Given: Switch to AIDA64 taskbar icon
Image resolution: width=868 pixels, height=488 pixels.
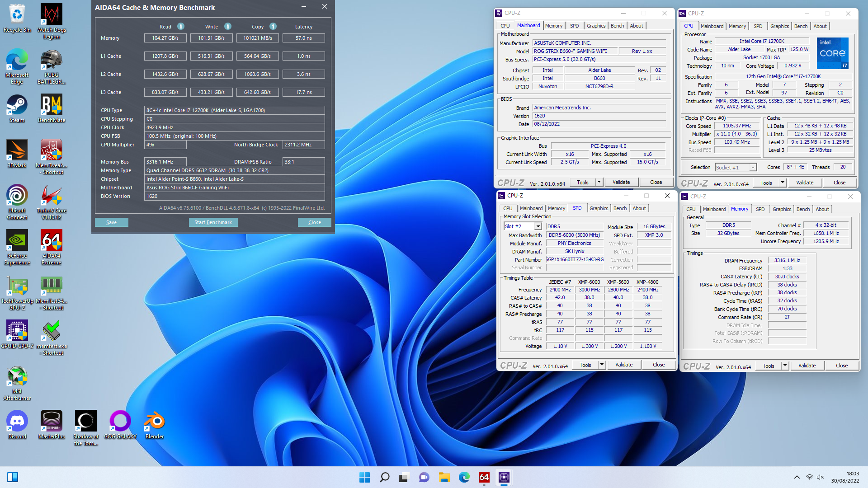Looking at the screenshot, I should point(484,477).
